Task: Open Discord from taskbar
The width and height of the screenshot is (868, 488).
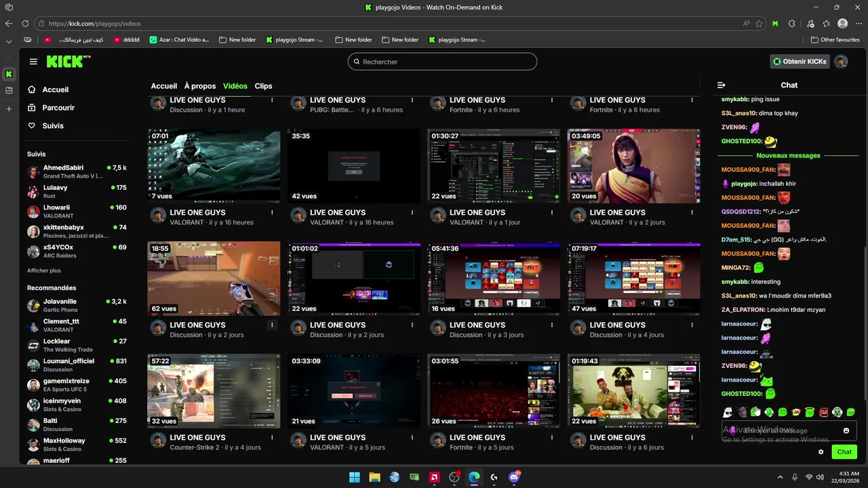Action: point(514,477)
